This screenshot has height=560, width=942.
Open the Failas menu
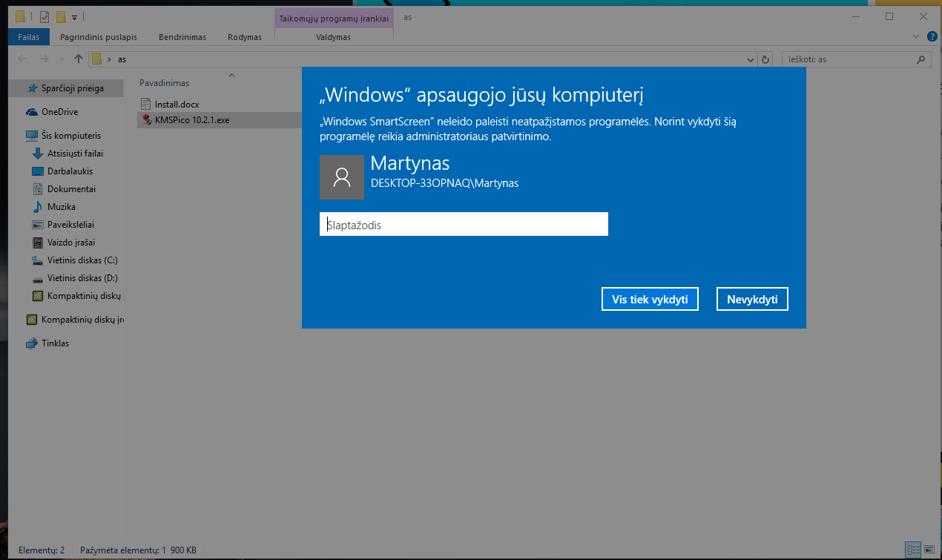[x=29, y=37]
